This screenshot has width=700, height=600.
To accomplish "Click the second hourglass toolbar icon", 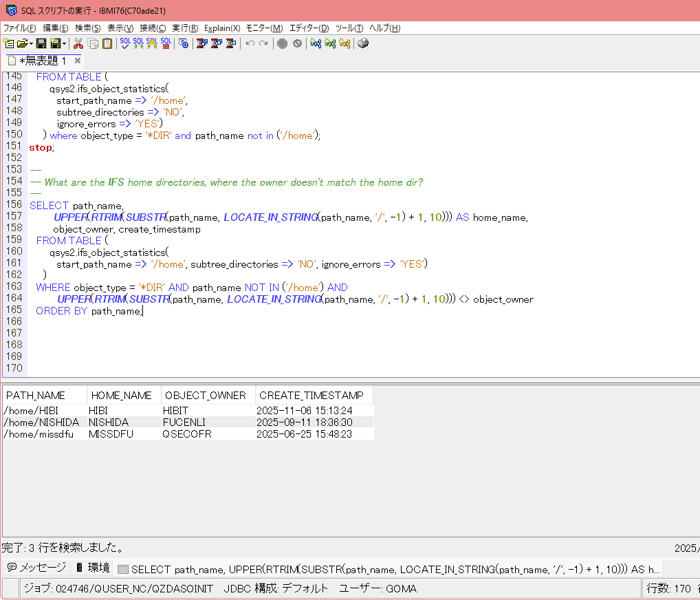I will (217, 43).
